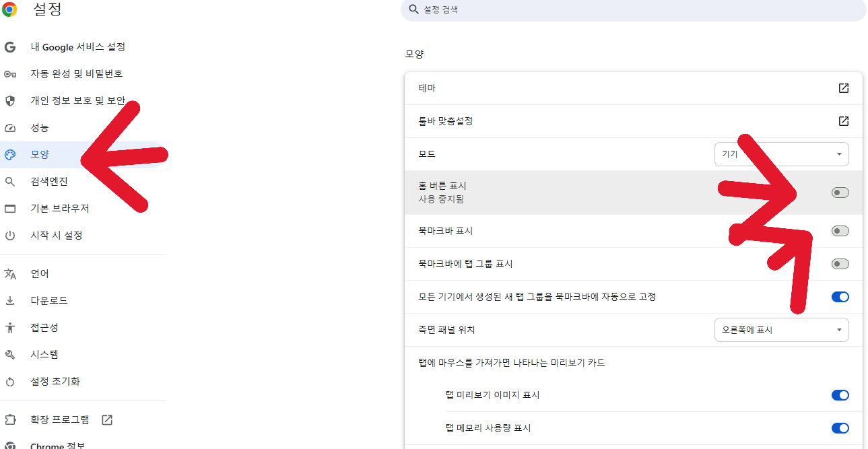Image resolution: width=868 pixels, height=449 pixels.
Task: Click the 툴바 맞춤설정 external link icon
Action: point(842,121)
